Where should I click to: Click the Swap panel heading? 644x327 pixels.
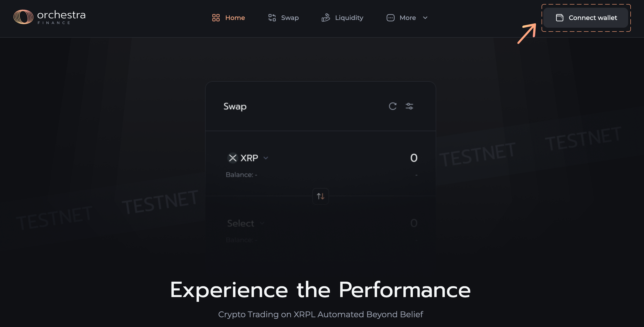pyautogui.click(x=235, y=106)
